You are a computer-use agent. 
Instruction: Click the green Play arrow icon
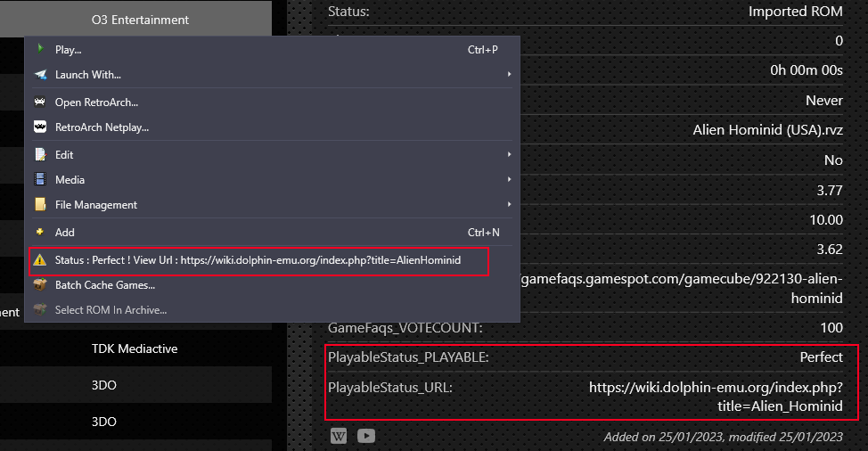pos(40,49)
